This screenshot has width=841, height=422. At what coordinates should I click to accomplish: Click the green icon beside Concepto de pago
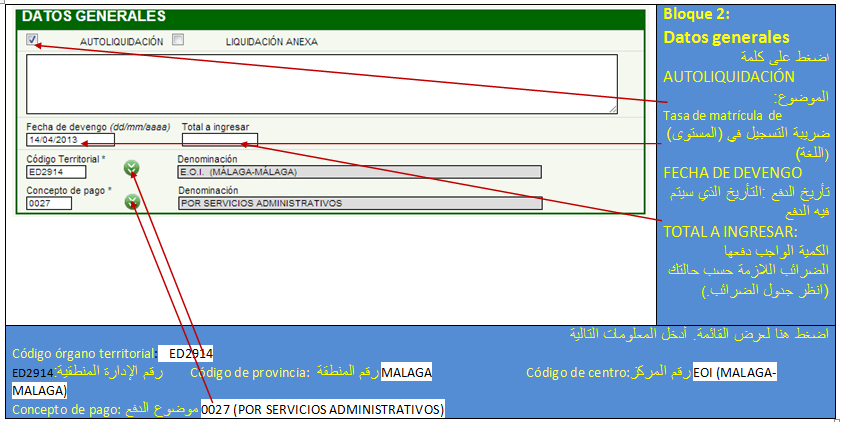[x=132, y=201]
